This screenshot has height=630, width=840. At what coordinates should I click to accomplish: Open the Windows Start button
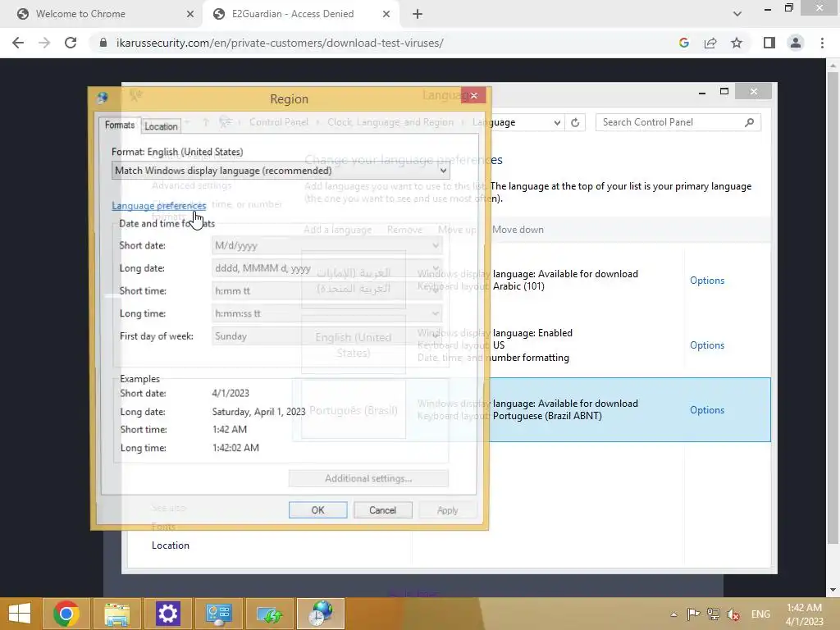[x=20, y=614]
